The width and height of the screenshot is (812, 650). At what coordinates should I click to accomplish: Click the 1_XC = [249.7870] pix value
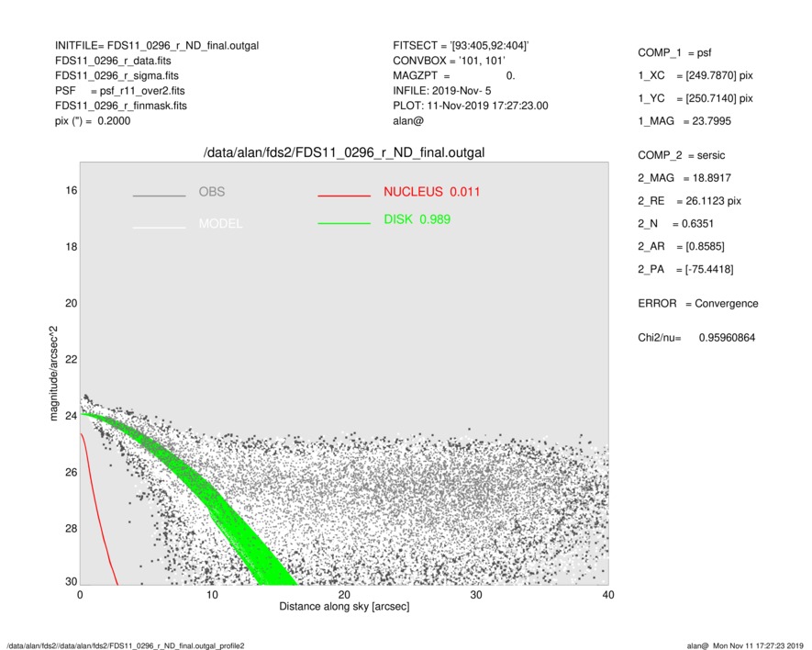pyautogui.click(x=695, y=75)
